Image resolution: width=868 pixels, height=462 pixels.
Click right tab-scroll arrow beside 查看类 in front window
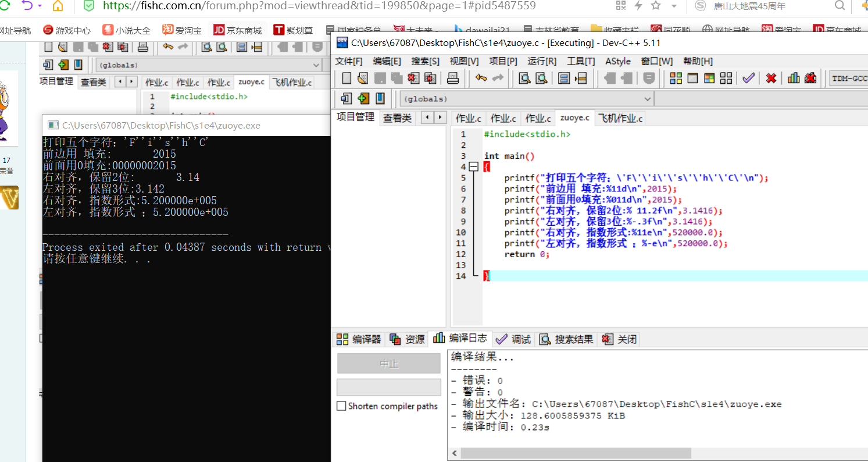(x=440, y=117)
